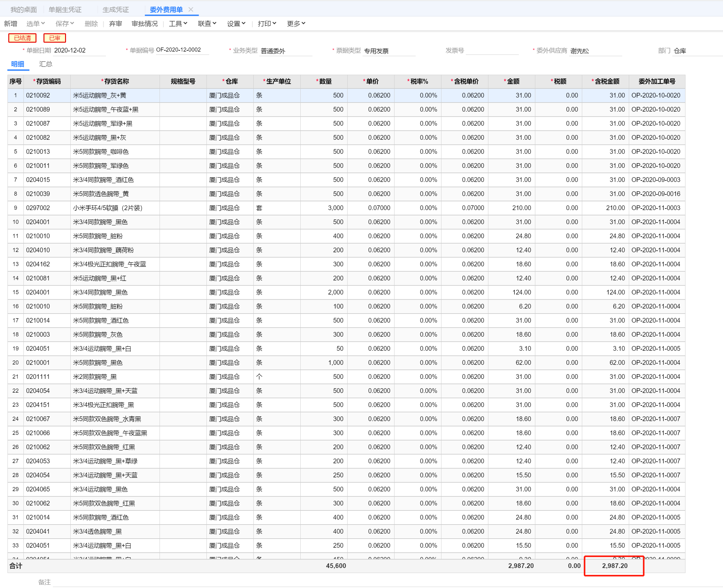This screenshot has height=588, width=723.
Task: Click the 删除 button
Action: (x=91, y=23)
